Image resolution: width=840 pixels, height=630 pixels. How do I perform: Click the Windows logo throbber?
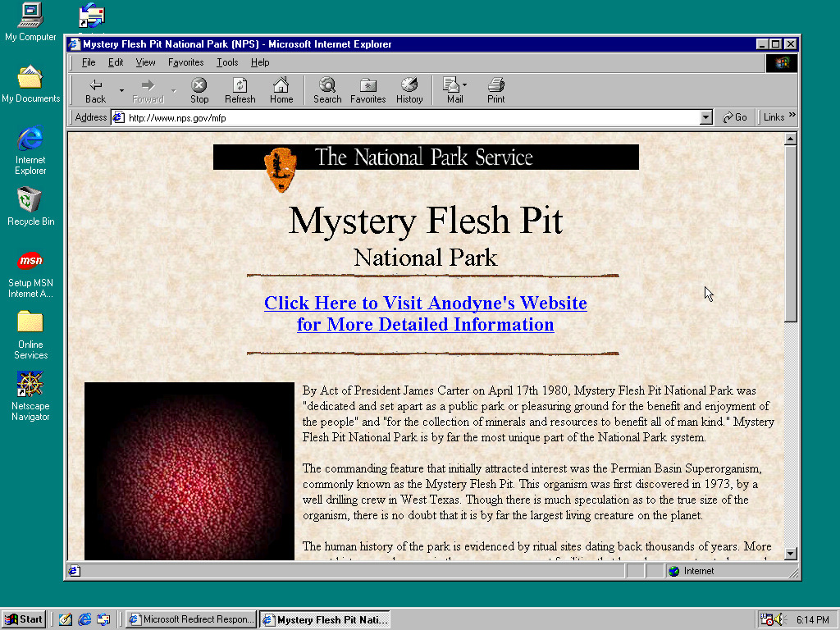782,62
